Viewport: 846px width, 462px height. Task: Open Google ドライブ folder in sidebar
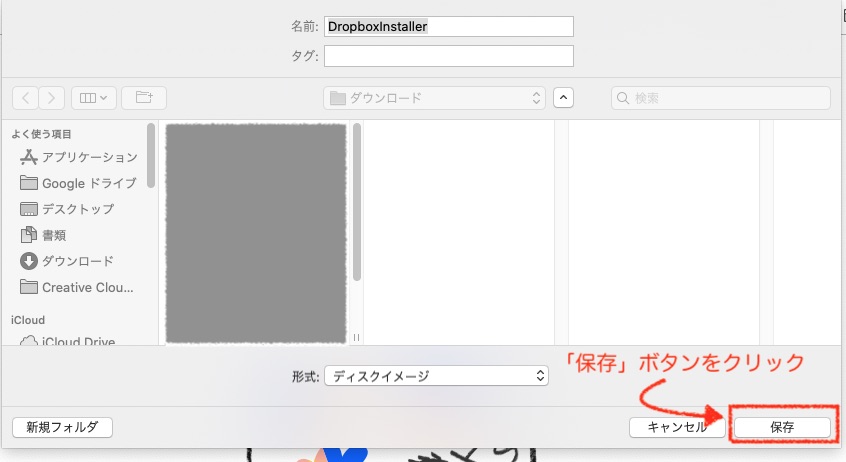(88, 183)
